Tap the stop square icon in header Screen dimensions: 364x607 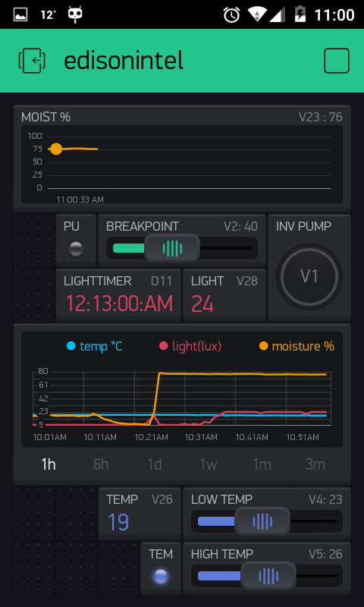tap(337, 61)
